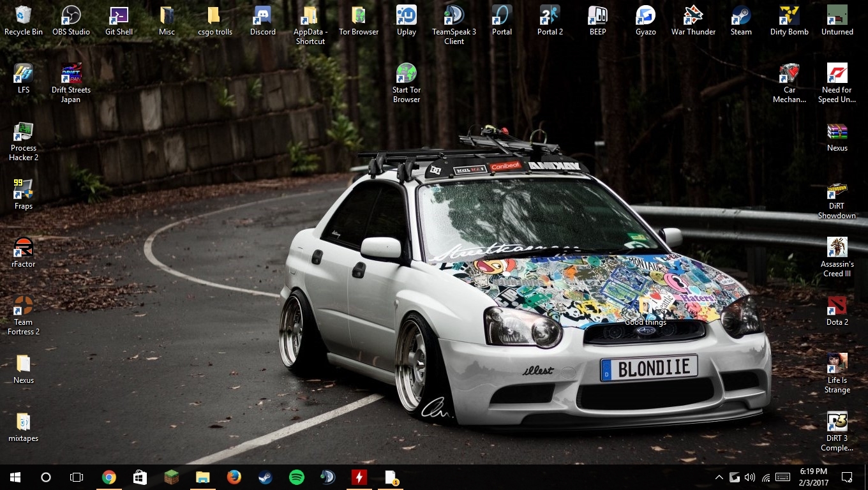Image resolution: width=868 pixels, height=490 pixels.
Task: Open Steam from the taskbar
Action: [x=266, y=477]
